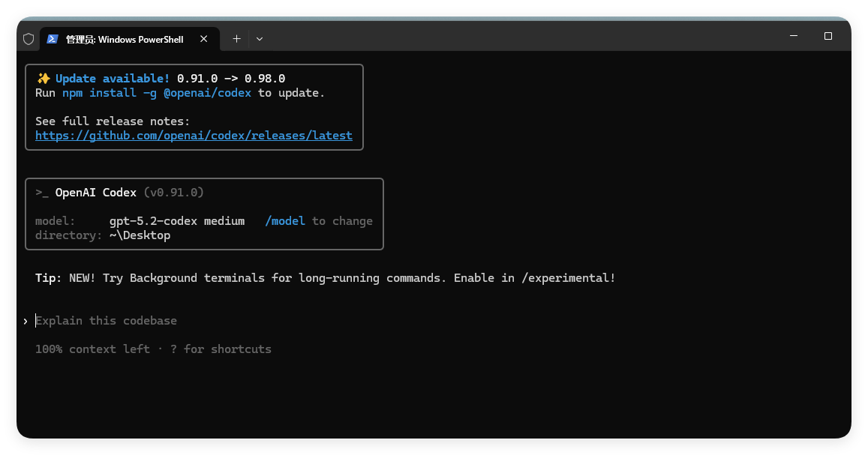The height and width of the screenshot is (455, 868).
Task: Expand the new-tab profile dropdown chevron
Action: coord(260,39)
